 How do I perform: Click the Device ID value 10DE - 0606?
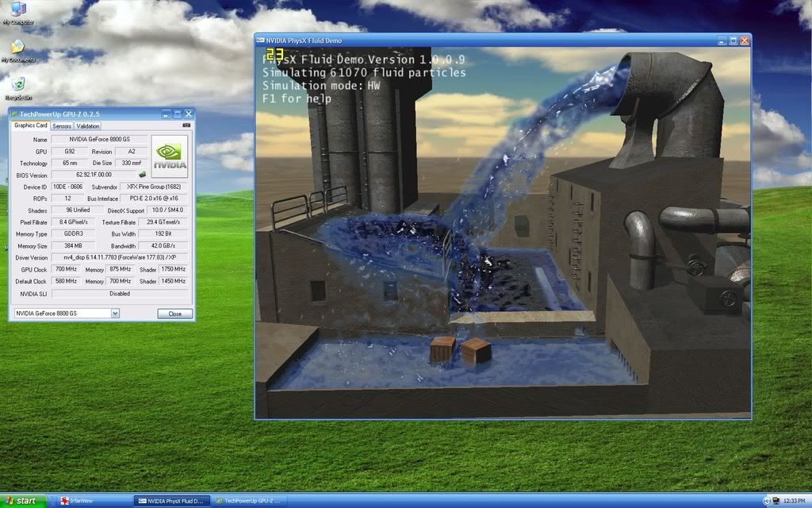coord(67,187)
